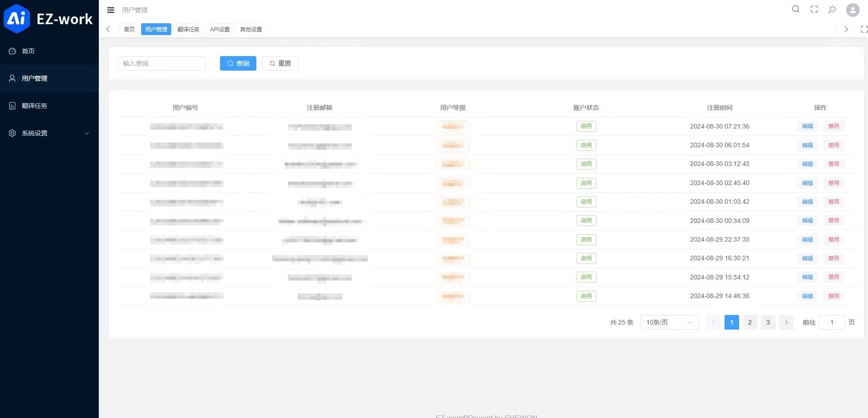
Task: Enable the 启用 status toggle on the first row
Action: pos(586,126)
